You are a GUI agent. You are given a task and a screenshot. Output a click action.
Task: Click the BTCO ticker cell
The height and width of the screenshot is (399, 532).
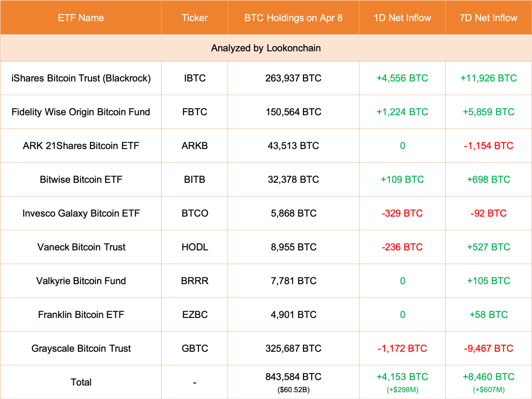point(194,213)
